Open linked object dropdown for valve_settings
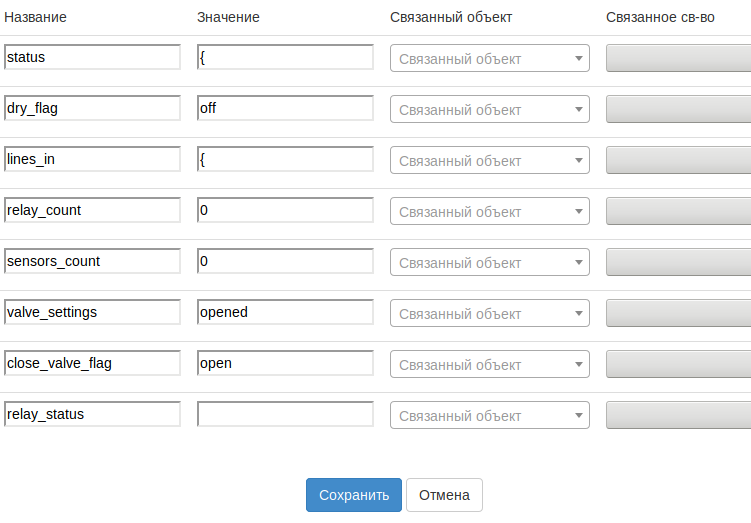This screenshot has width=751, height=523. (489, 314)
